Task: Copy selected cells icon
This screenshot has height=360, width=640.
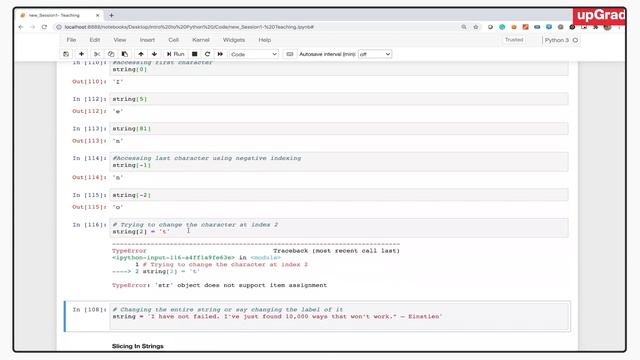Action: point(111,54)
